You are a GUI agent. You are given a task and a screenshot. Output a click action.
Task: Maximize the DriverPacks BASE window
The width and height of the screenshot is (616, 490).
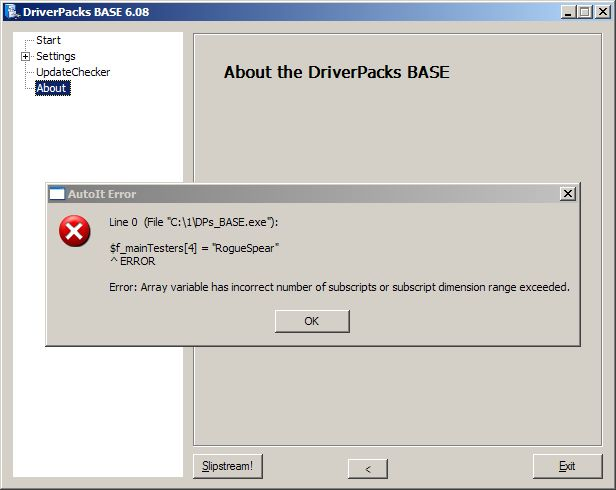coord(583,12)
